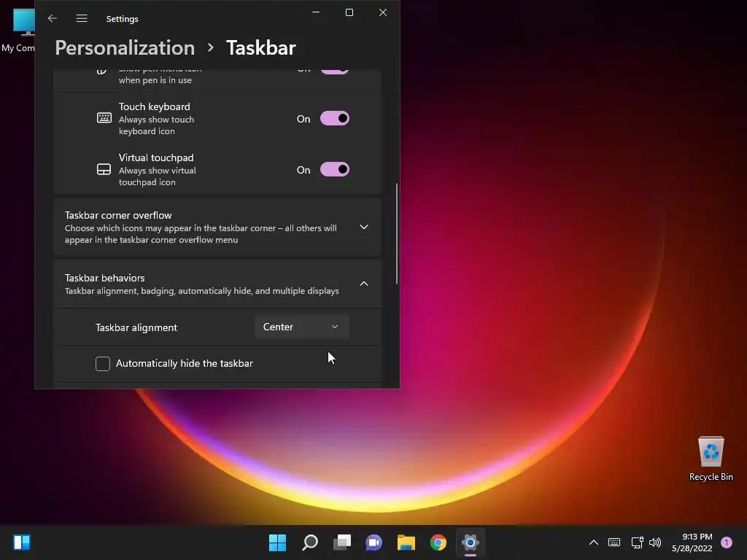Click the "Always show virtual touchpad icon" text
Screen dimensions: 747x560
click(x=158, y=176)
